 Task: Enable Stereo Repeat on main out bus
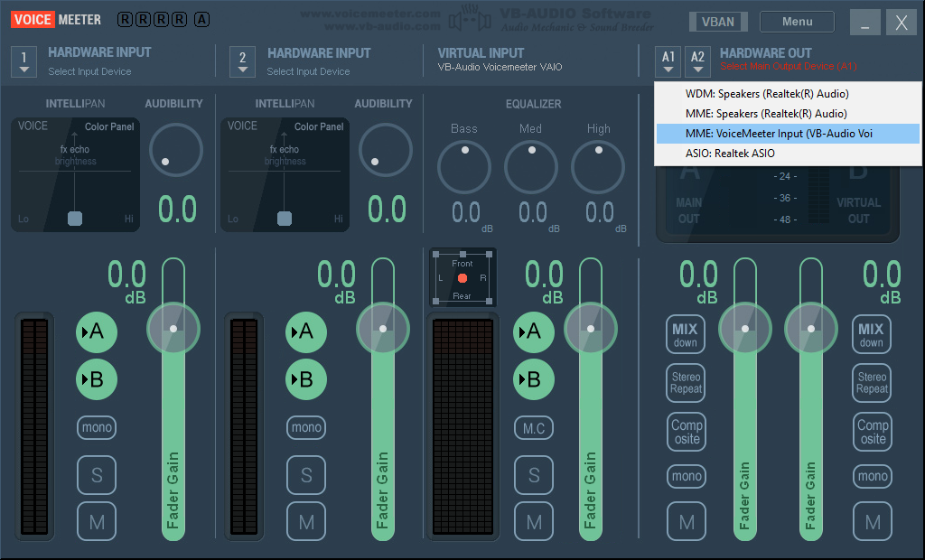click(687, 383)
